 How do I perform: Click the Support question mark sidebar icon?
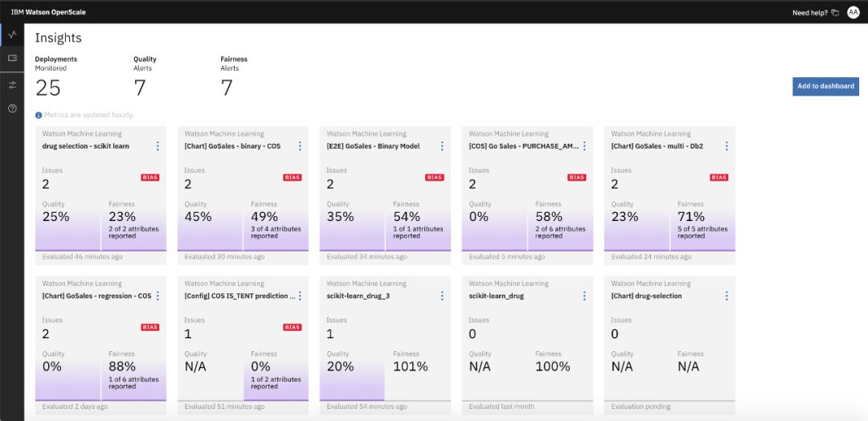pos(12,108)
